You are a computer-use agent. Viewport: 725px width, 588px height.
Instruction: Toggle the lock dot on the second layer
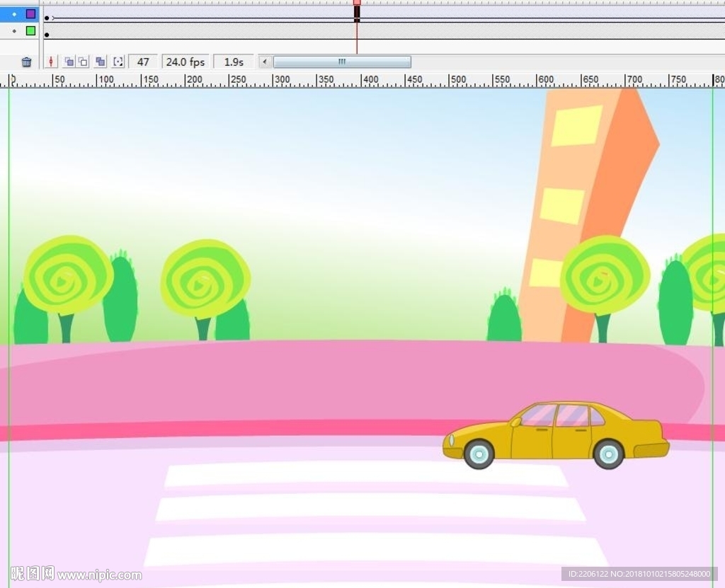(x=15, y=31)
